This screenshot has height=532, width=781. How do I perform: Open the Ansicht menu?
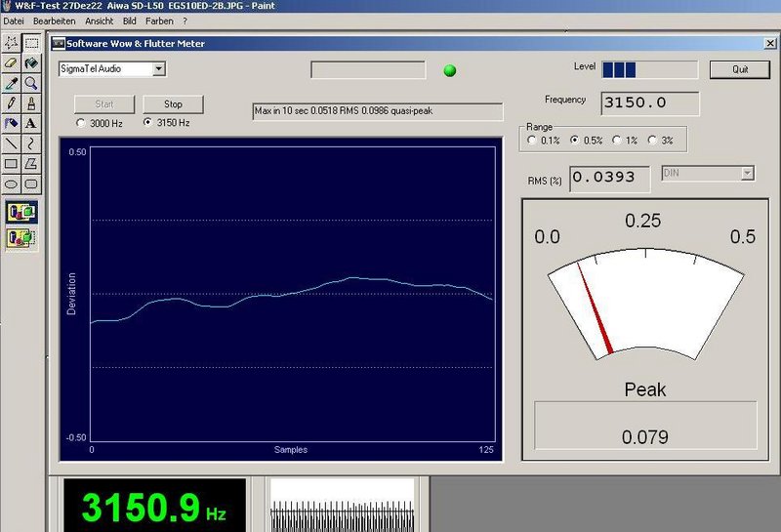[100, 20]
